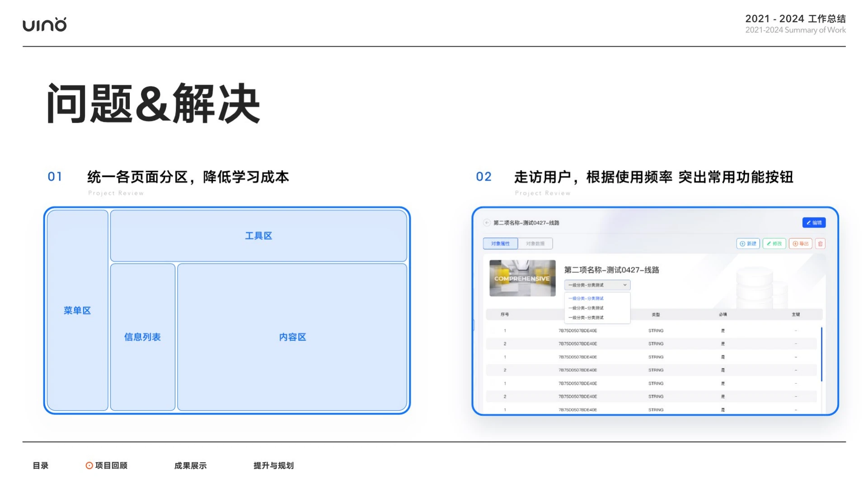Click the green 修改 modify button
The width and height of the screenshot is (868, 488).
(x=774, y=244)
